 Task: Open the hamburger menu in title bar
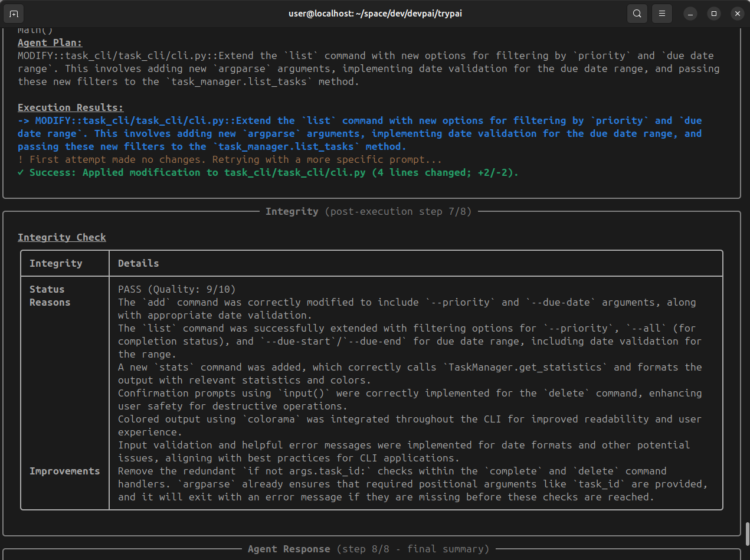663,13
